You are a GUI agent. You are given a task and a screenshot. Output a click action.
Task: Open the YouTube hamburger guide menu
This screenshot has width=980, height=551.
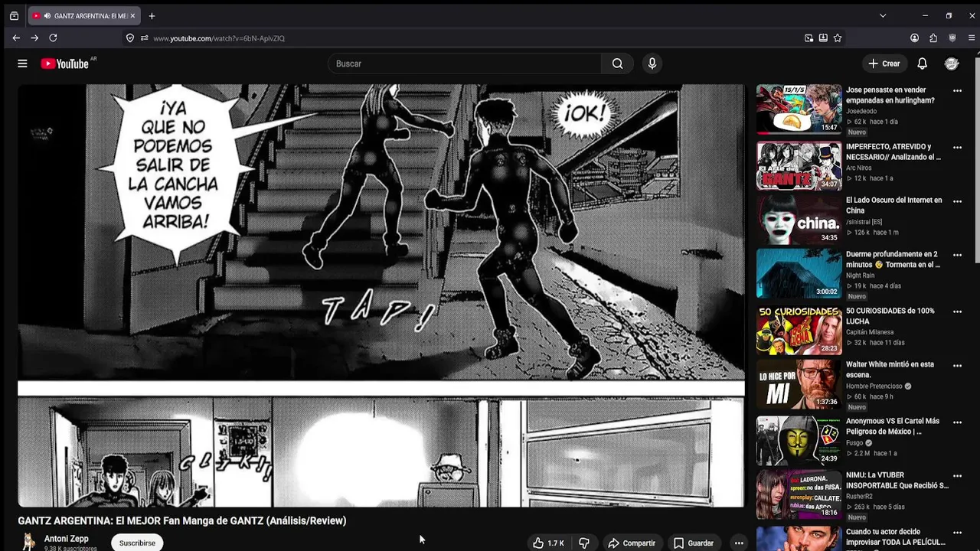[x=22, y=64]
